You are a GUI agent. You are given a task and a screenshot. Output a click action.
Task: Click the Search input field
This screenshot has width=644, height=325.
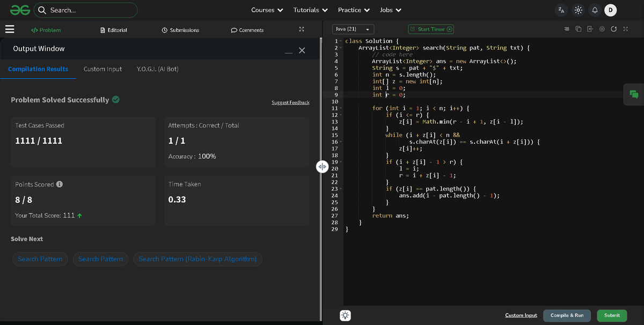(x=86, y=10)
